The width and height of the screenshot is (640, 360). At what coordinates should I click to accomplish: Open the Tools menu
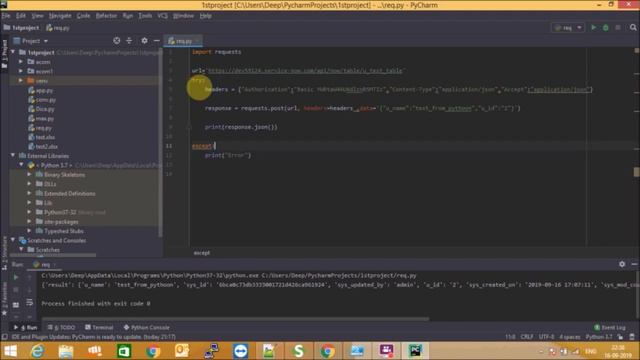point(145,16)
